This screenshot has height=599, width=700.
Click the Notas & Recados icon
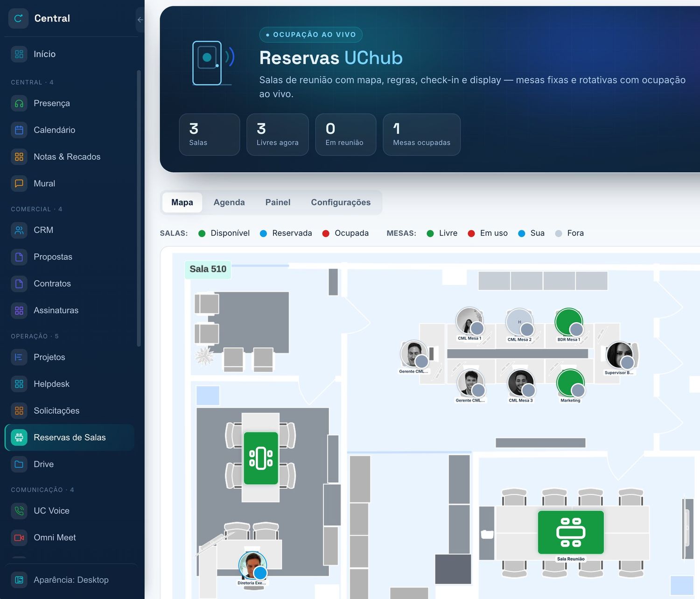click(x=19, y=157)
